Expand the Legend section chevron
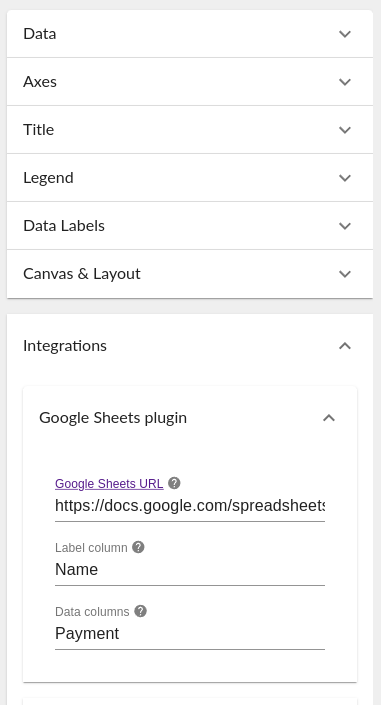Viewport: 381px width, 705px height. pyautogui.click(x=345, y=178)
